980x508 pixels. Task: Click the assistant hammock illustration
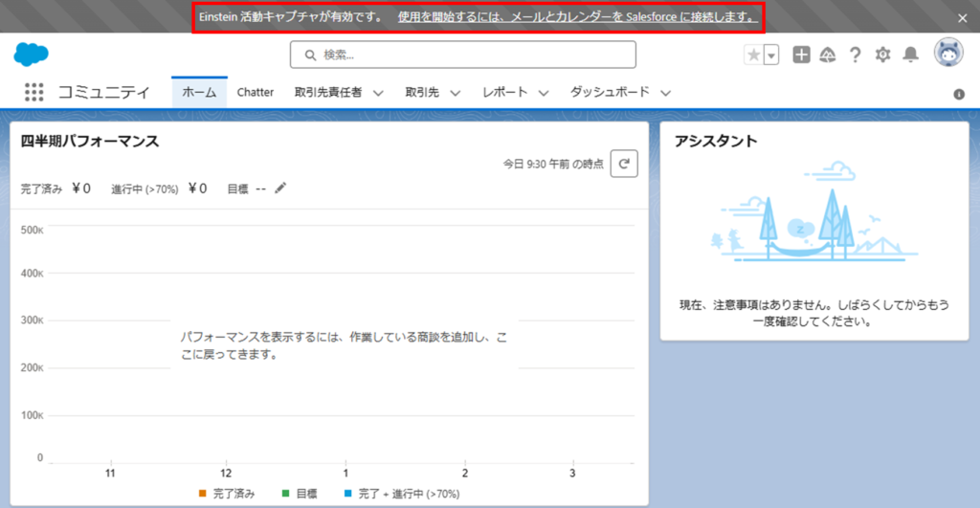[x=814, y=212]
